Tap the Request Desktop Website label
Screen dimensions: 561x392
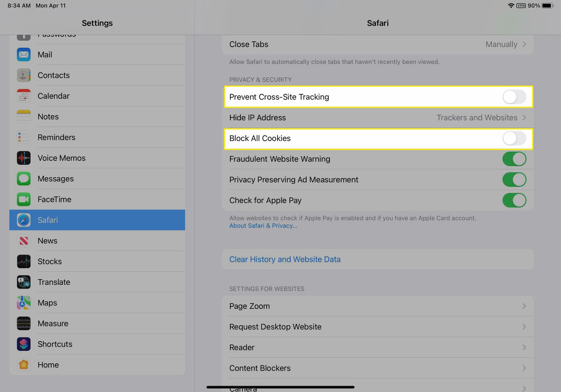point(275,327)
